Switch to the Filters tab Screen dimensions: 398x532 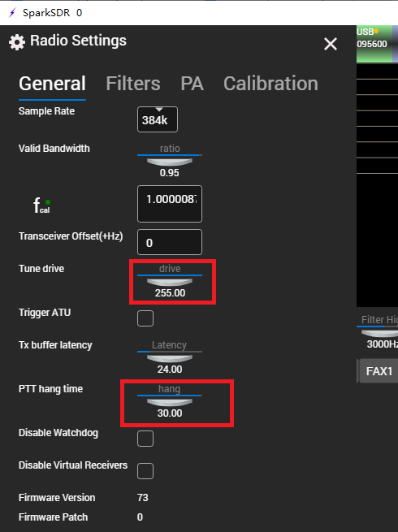click(133, 84)
